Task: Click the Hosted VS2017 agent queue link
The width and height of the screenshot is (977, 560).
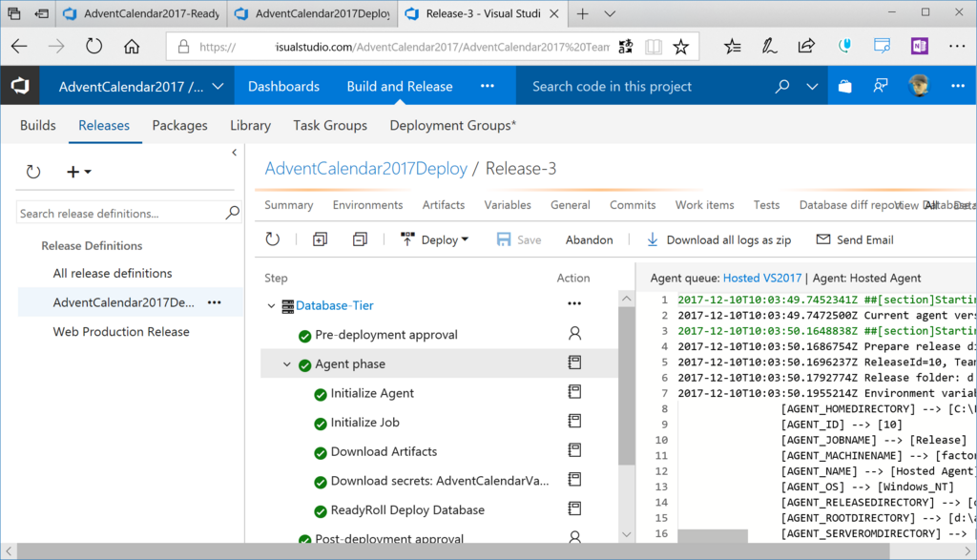Action: [762, 278]
